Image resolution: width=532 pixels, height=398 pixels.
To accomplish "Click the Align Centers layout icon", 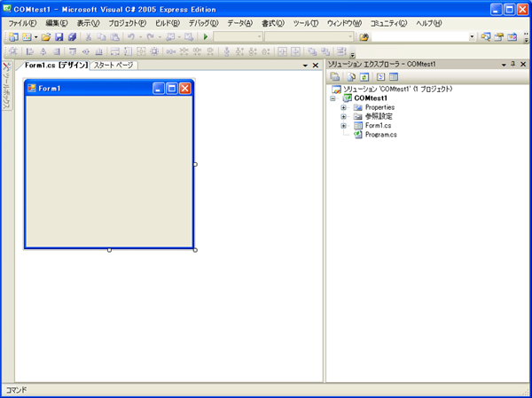I will (x=43, y=51).
